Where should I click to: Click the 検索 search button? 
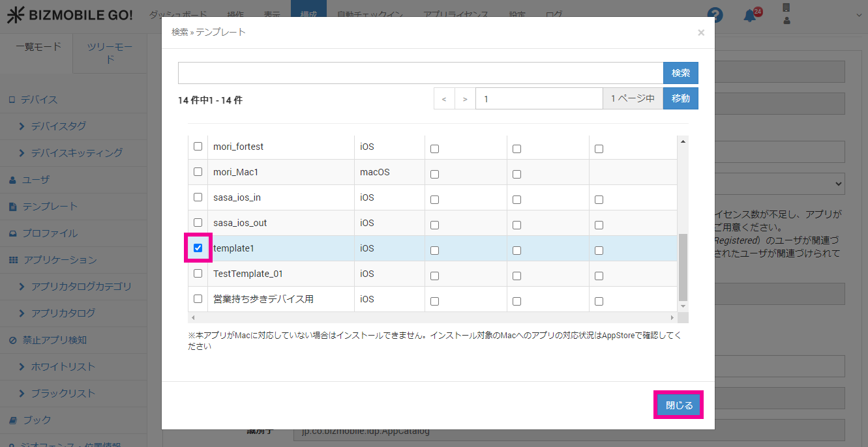(x=680, y=73)
